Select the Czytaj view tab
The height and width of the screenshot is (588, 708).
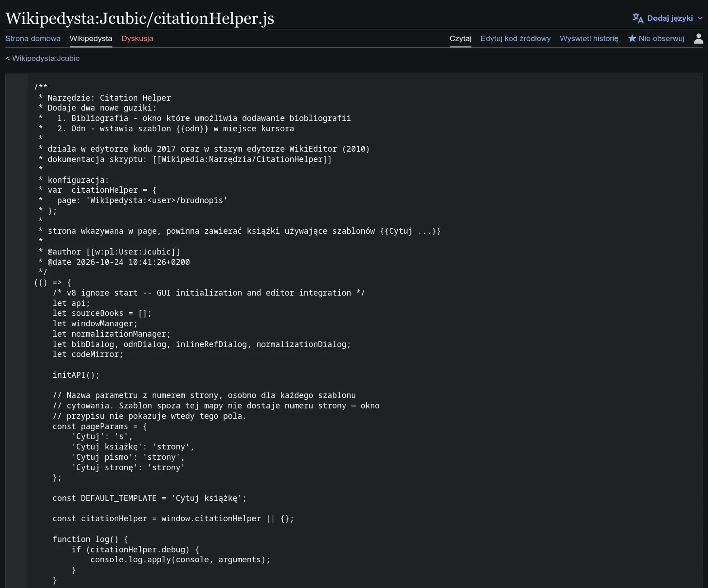coord(461,38)
